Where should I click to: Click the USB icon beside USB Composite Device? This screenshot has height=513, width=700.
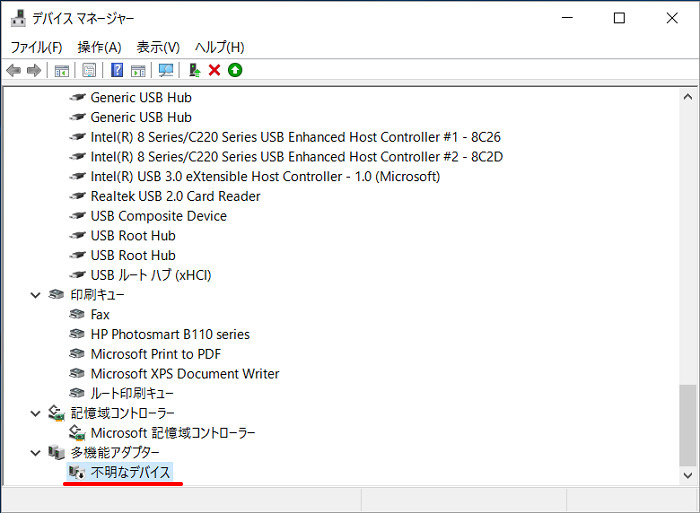(77, 216)
